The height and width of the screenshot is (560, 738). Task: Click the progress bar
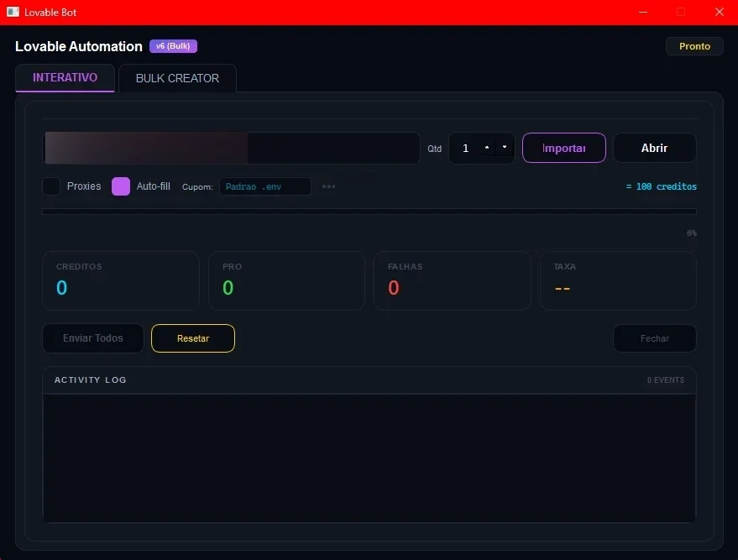[369, 212]
